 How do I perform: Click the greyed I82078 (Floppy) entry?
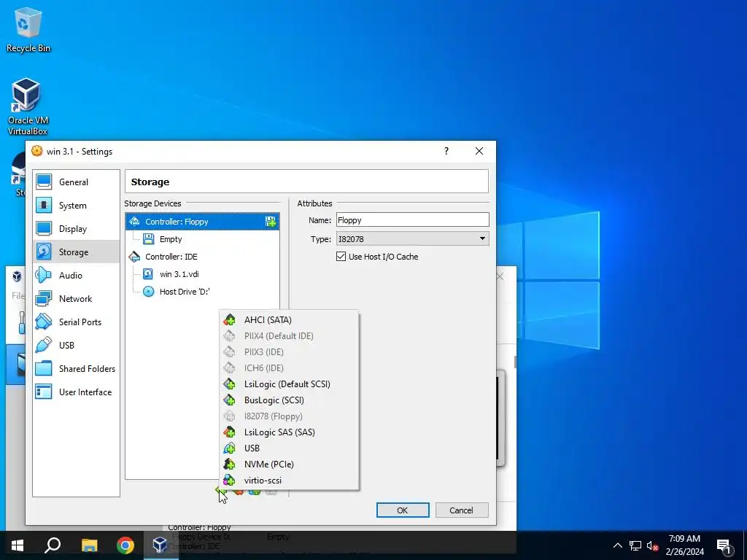(289, 416)
